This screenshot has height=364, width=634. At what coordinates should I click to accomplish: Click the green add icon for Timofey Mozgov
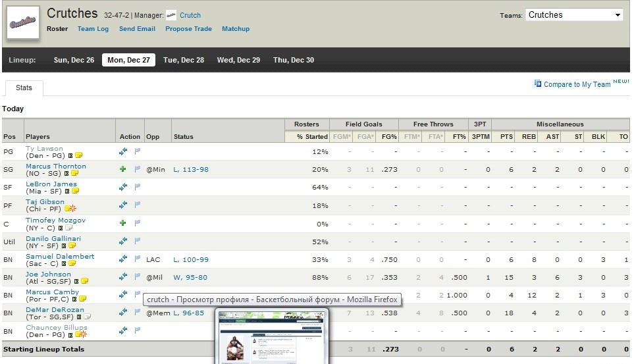[x=122, y=223]
